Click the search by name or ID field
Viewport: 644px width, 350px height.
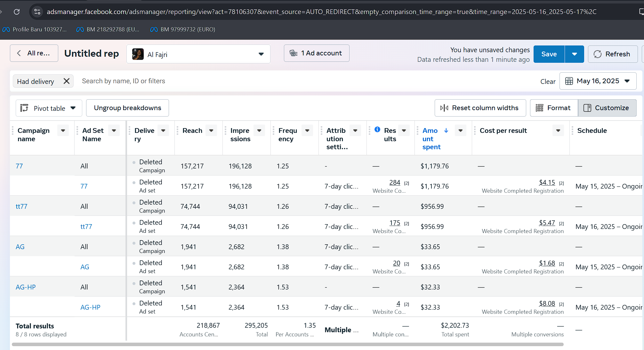click(x=123, y=81)
